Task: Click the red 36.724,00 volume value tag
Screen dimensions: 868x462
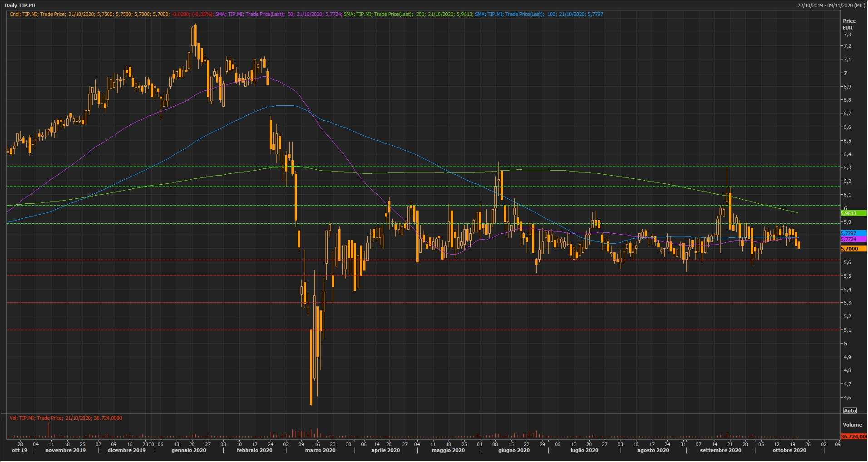Action: pos(853,437)
